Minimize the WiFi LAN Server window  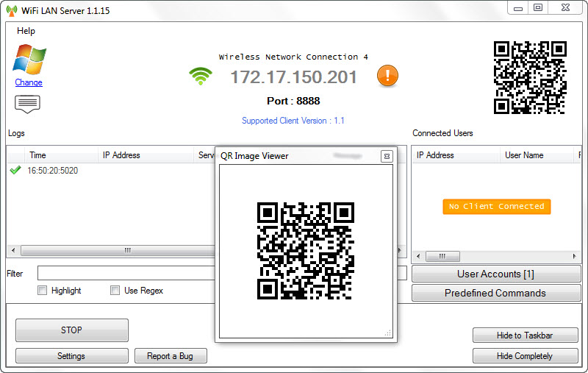click(x=518, y=8)
